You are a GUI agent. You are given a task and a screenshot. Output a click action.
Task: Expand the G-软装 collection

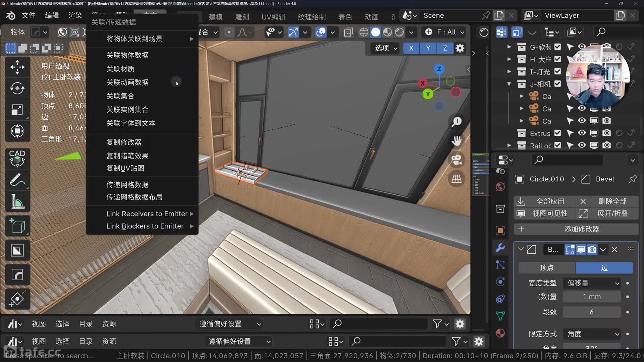[x=509, y=47]
